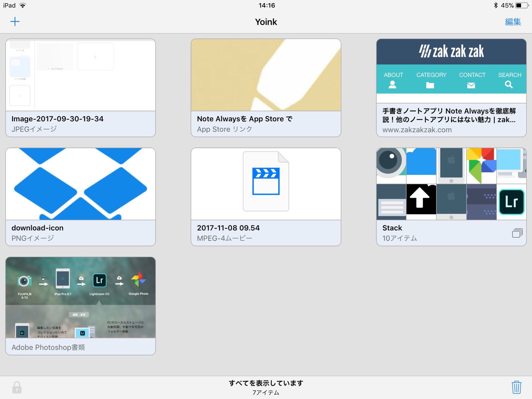This screenshot has height=399, width=532.
Task: Select the download-icon file name
Action: click(38, 228)
